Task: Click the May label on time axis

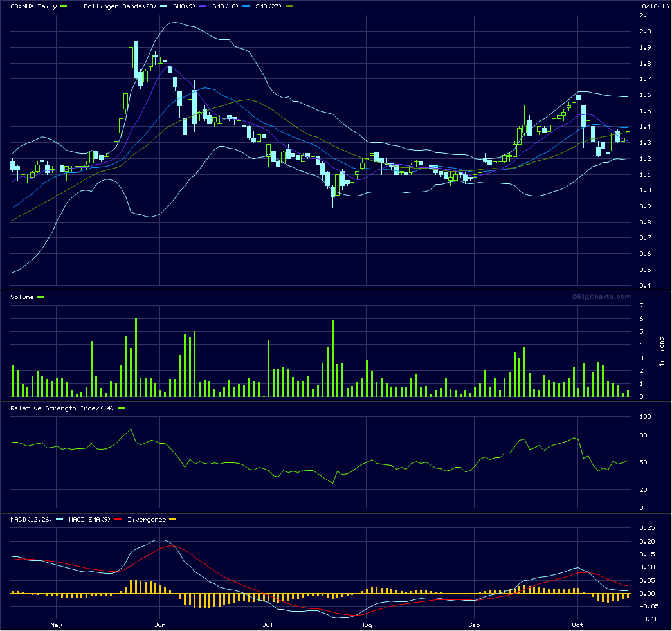Action: click(x=56, y=625)
